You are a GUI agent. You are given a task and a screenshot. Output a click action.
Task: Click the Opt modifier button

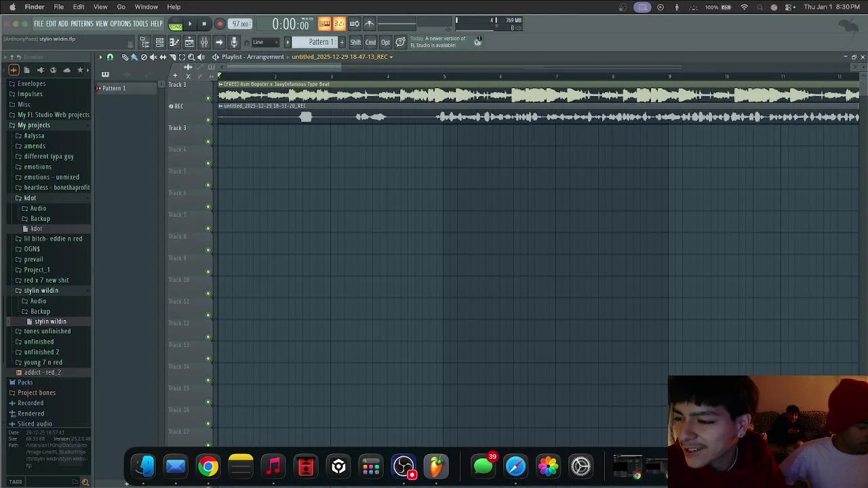pyautogui.click(x=385, y=42)
